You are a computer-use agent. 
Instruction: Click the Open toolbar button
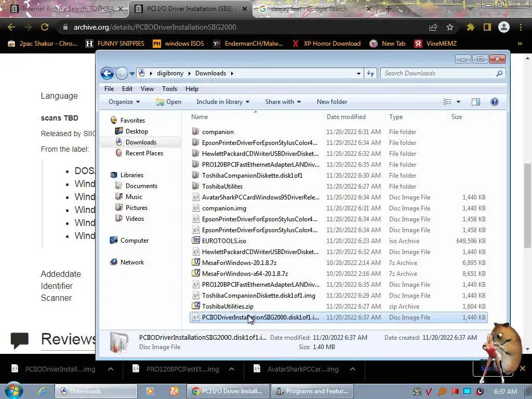(169, 102)
